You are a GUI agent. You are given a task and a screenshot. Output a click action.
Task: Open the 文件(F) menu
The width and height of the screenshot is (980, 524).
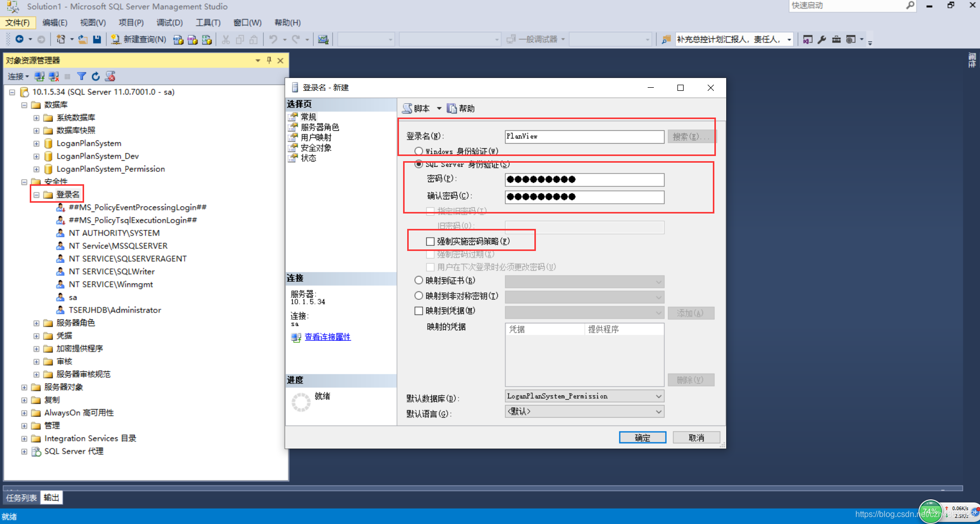[x=18, y=23]
